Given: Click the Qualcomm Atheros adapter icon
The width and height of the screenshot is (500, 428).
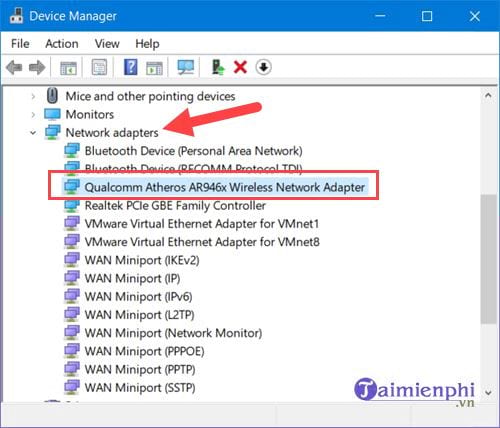Looking at the screenshot, I should (72, 187).
